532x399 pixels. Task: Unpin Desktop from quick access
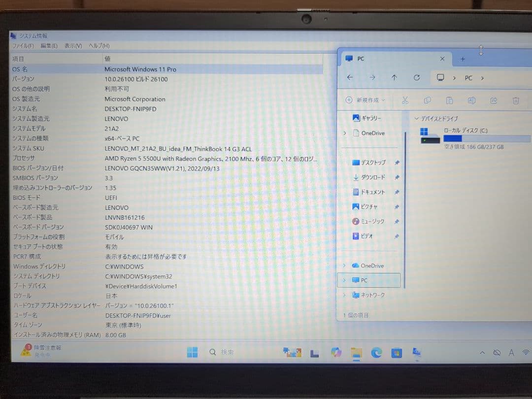(397, 162)
